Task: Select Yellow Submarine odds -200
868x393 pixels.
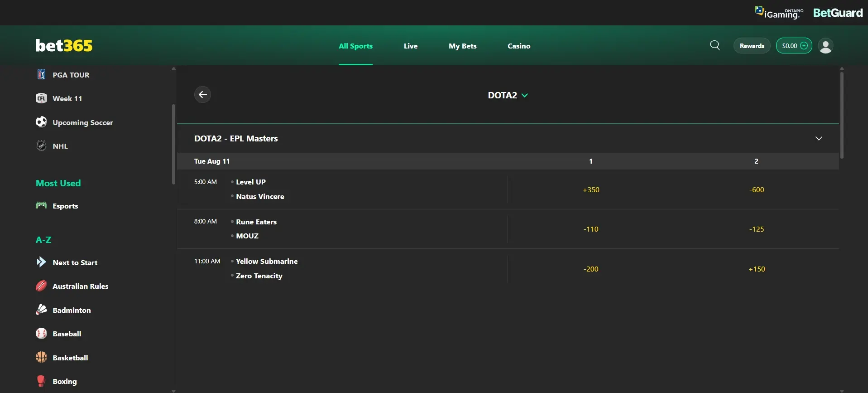Action: point(591,269)
